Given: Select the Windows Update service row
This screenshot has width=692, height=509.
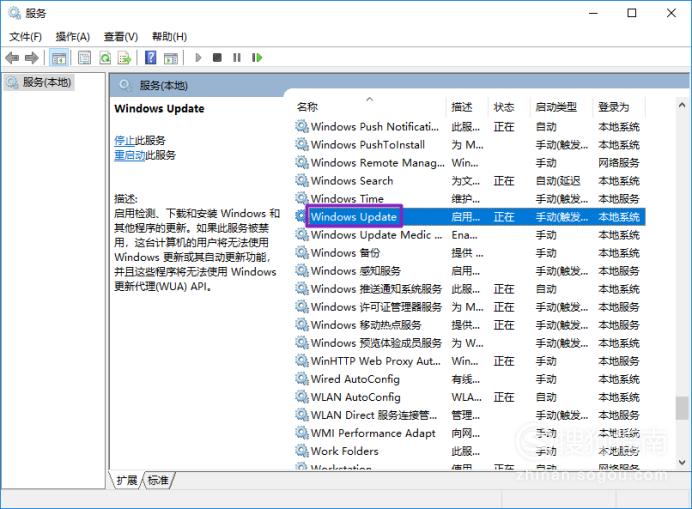Looking at the screenshot, I should [470, 217].
